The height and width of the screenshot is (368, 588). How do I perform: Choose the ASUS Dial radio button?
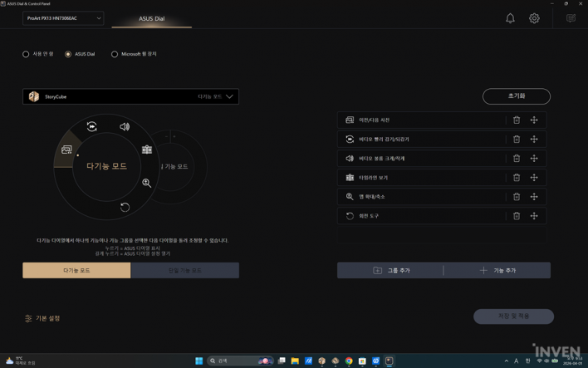pyautogui.click(x=68, y=54)
